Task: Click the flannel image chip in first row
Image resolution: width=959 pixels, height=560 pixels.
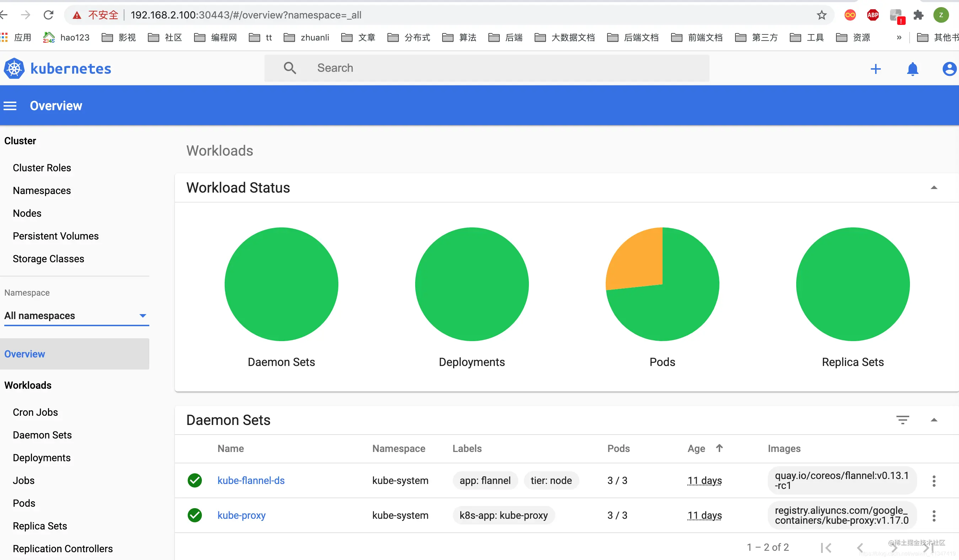Action: (x=842, y=480)
